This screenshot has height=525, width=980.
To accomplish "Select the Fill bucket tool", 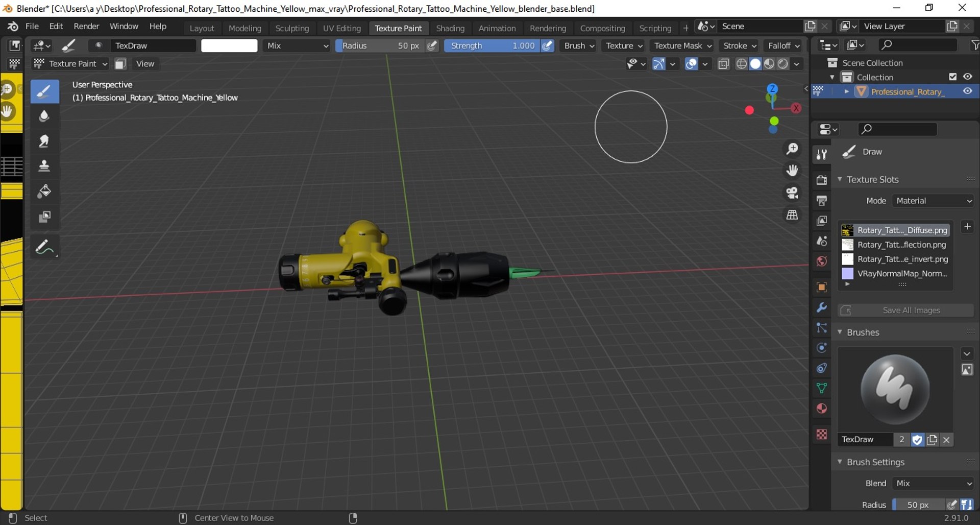I will (44, 192).
